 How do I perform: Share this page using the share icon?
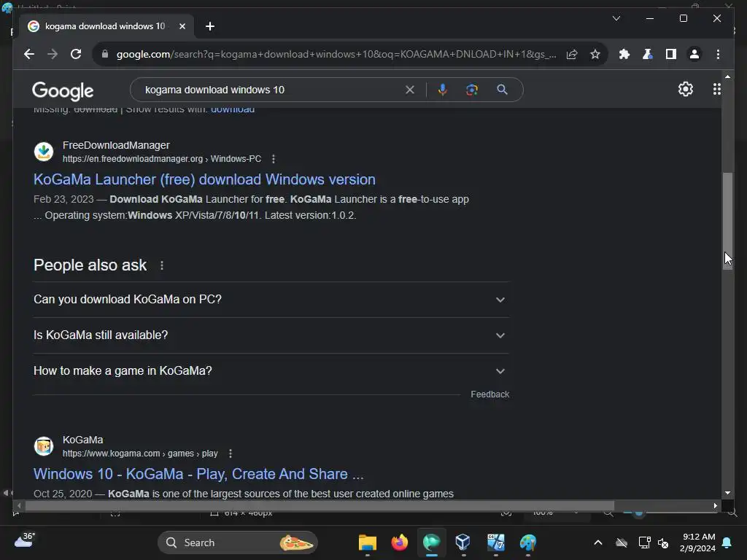[x=572, y=54]
